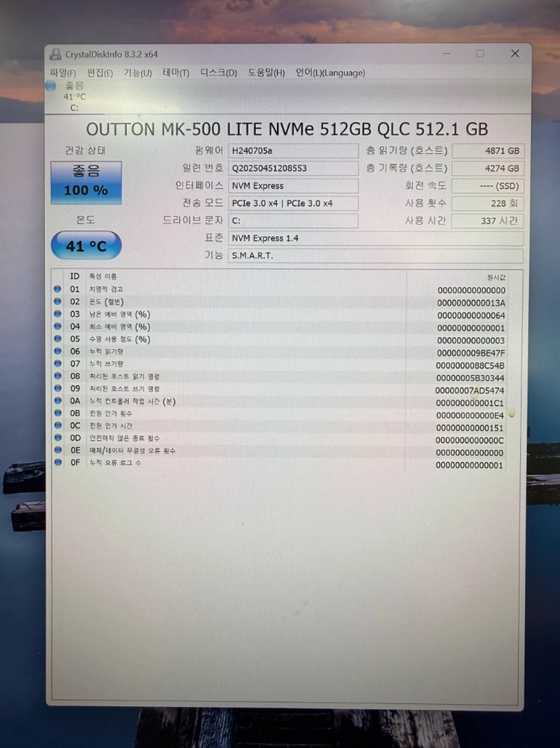
Task: Click the power on count value 228 회
Action: [488, 203]
